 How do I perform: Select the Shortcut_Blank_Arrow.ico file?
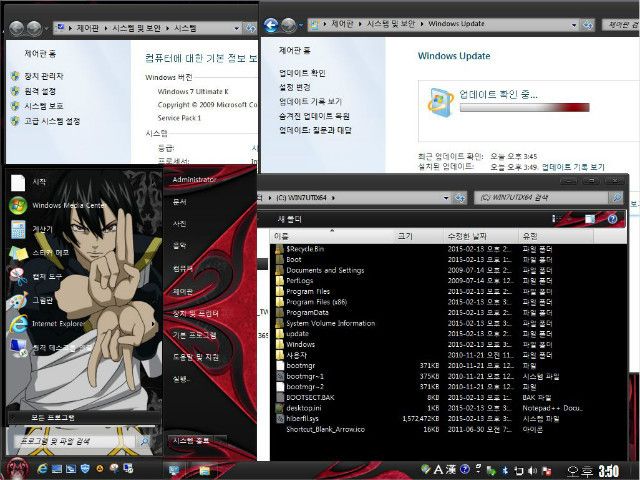pyautogui.click(x=325, y=429)
